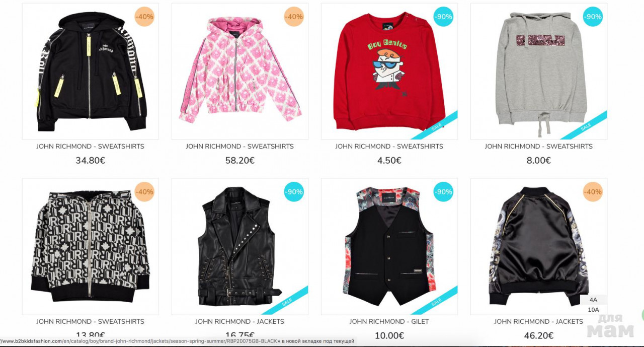Open the black leather studded vest image
Screen dimensions: 644x347
coord(240,247)
